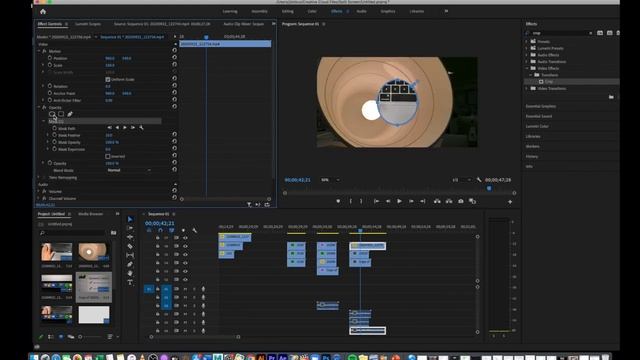Open the Button Editor plus icon
This screenshot has height=360, width=640.
(510, 202)
